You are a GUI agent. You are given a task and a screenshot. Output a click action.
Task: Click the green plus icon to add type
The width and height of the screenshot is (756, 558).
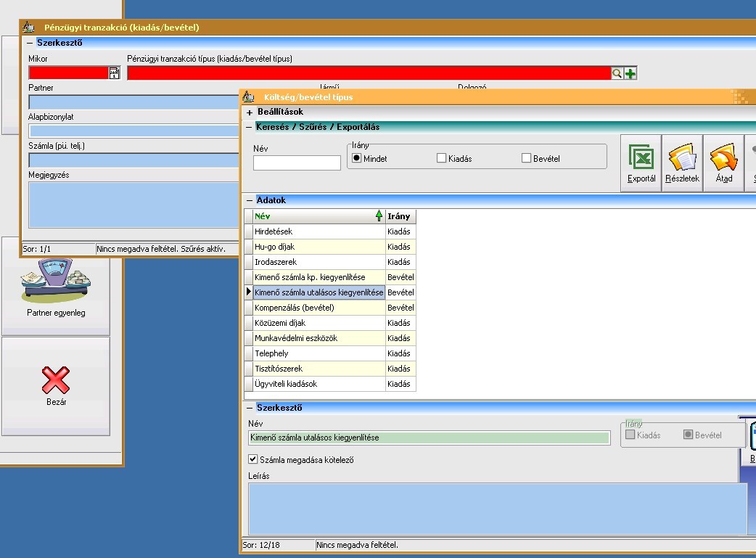[630, 73]
